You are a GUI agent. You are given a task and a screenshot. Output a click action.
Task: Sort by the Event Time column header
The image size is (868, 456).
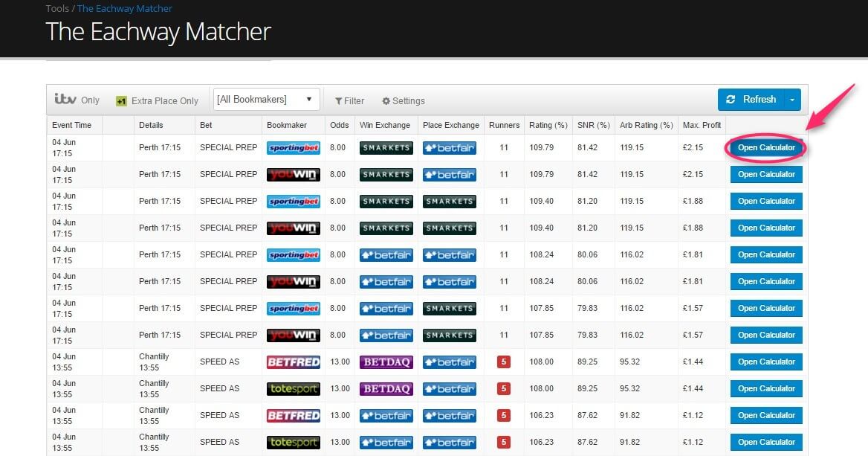pos(71,125)
